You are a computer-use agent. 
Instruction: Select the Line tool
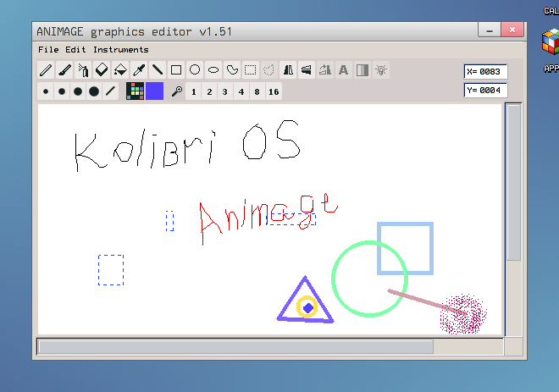(x=158, y=69)
